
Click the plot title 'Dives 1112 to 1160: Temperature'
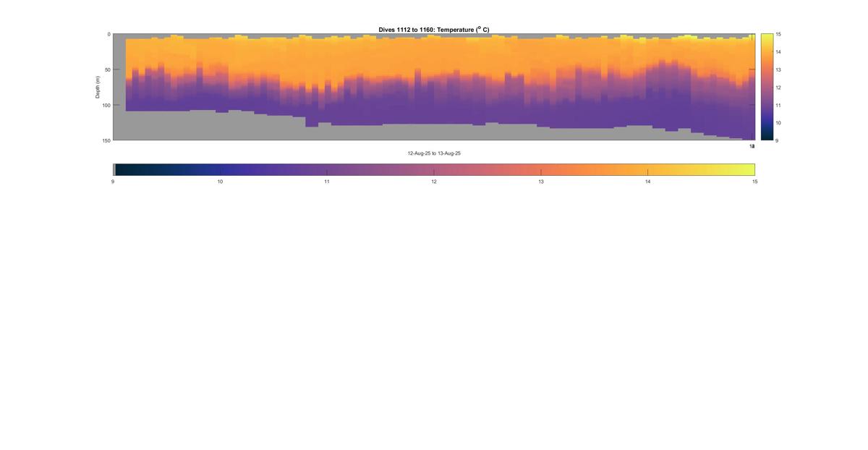(x=434, y=30)
